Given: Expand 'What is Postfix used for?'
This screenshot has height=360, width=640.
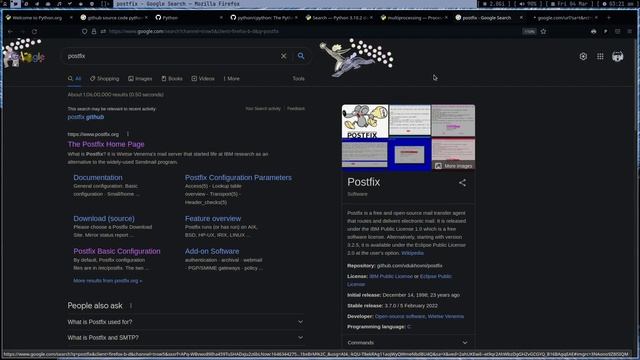Looking at the screenshot, I should click(x=186, y=322).
